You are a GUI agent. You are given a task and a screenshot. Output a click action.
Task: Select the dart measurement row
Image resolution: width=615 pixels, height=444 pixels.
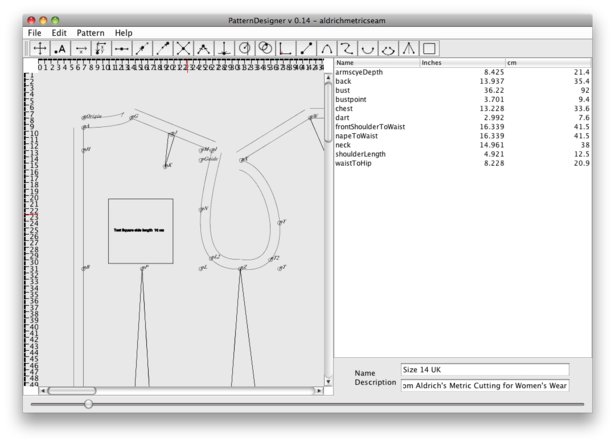pos(462,118)
